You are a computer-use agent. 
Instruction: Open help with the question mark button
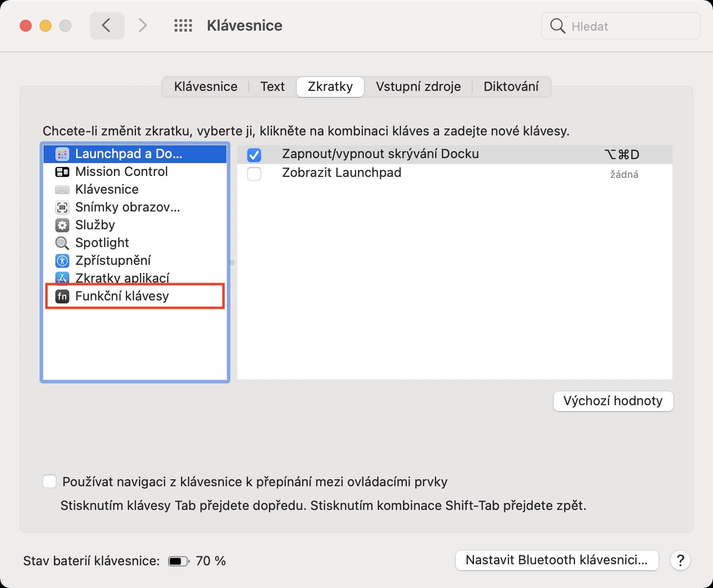[680, 560]
